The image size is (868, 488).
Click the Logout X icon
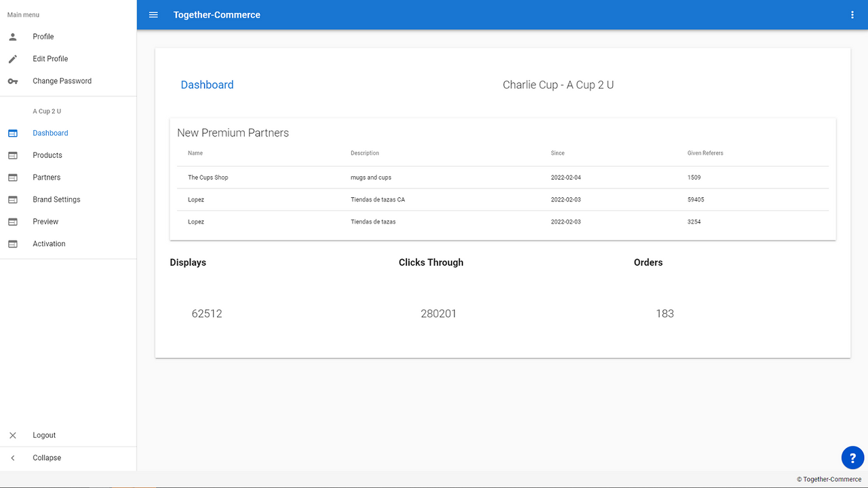click(12, 434)
